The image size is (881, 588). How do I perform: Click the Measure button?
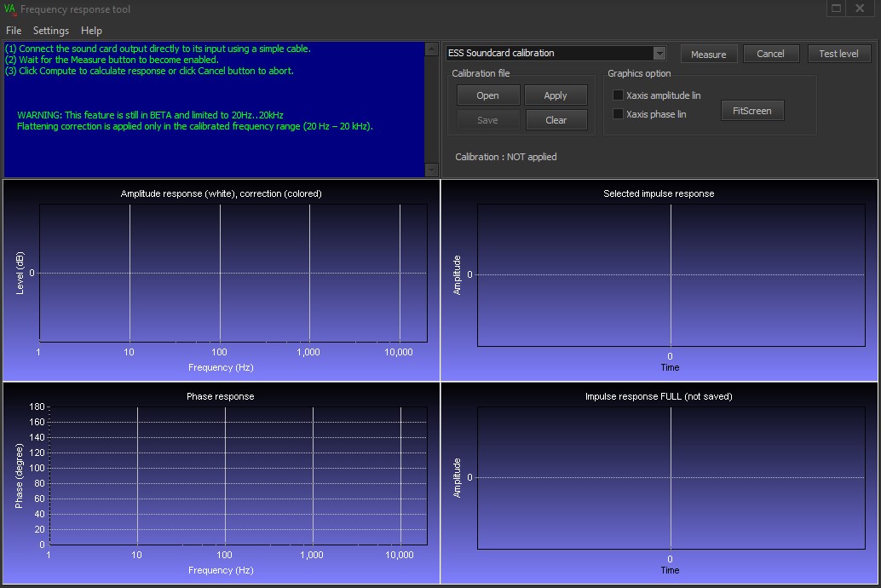pyautogui.click(x=709, y=54)
